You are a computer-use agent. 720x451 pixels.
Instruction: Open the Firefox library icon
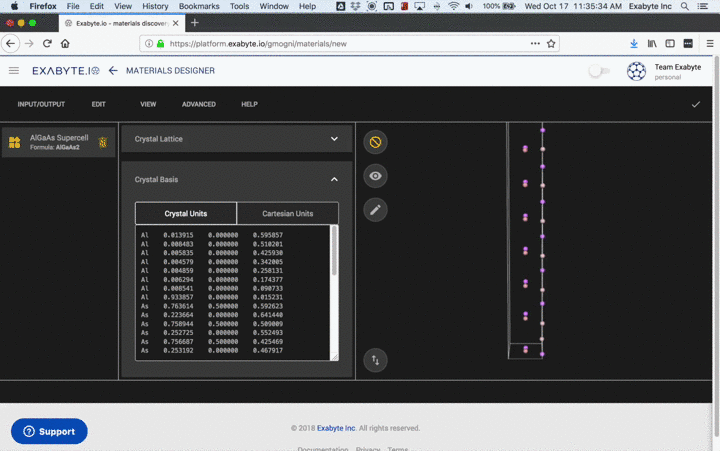coord(652,44)
